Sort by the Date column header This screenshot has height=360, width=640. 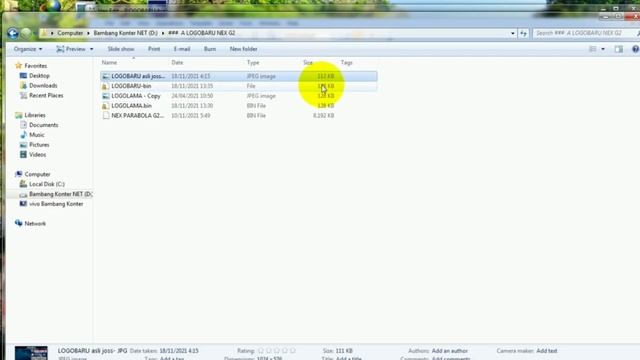(x=177, y=62)
